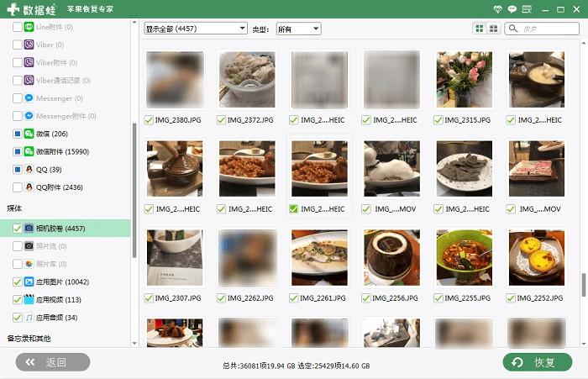
Task: Open the 显示全部 (4457) filter dropdown
Action: [x=196, y=29]
